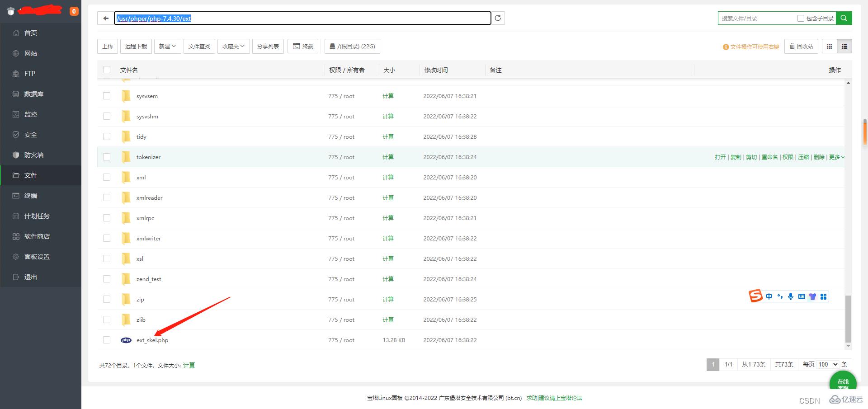868x409 pixels.
Task: Click the root directory (22G) disk button
Action: 352,46
